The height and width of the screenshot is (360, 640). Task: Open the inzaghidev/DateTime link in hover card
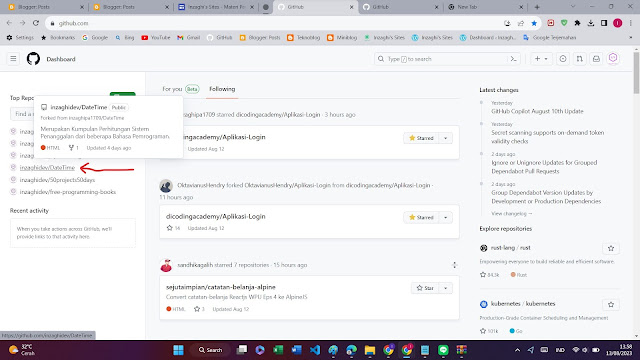point(78,107)
